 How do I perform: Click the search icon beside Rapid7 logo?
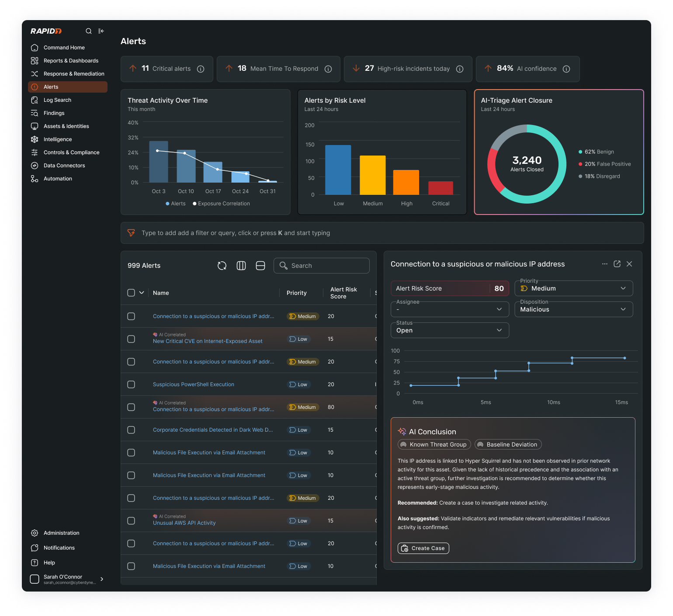coord(89,31)
